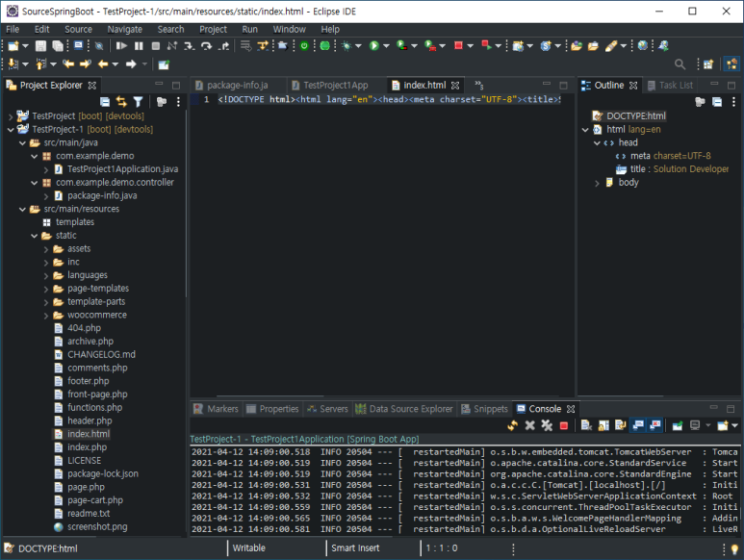Click the Project Explorer filter funnel icon
744x560 pixels.
(x=138, y=101)
